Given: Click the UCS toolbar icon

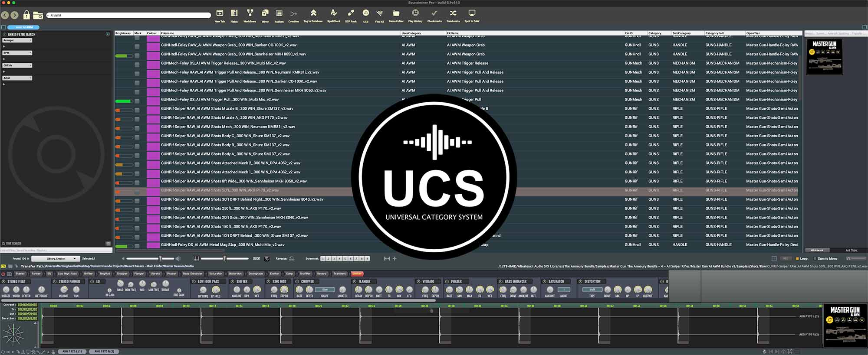Looking at the screenshot, I should (x=365, y=13).
